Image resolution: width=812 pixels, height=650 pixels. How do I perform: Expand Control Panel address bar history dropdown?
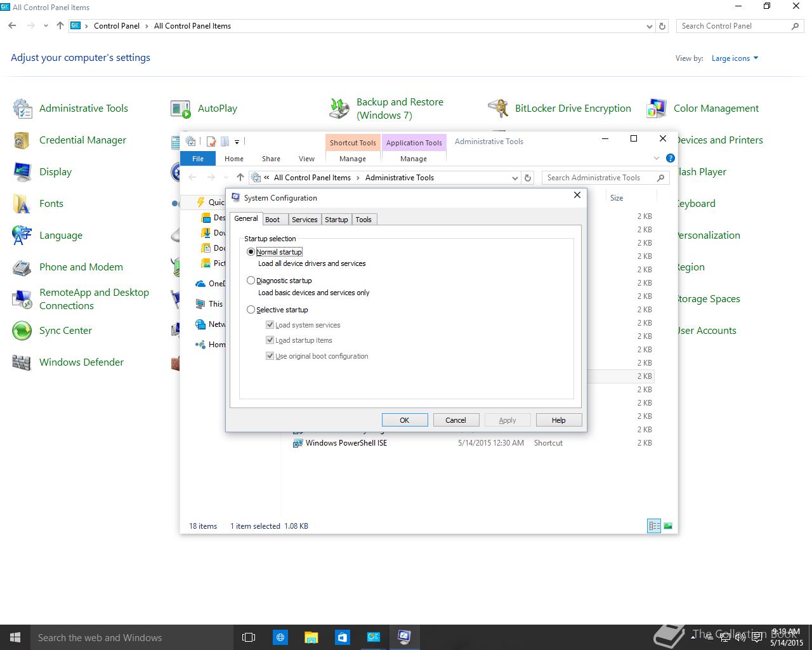(x=649, y=27)
